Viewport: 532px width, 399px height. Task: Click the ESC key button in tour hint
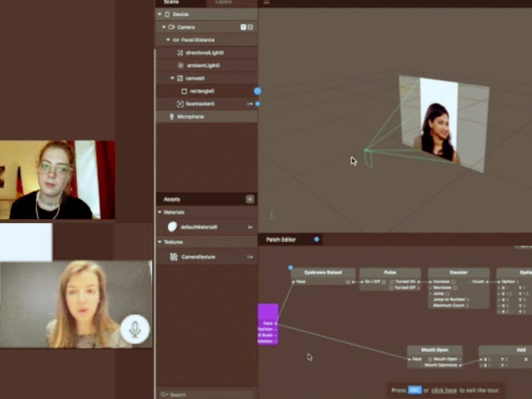[x=415, y=390]
